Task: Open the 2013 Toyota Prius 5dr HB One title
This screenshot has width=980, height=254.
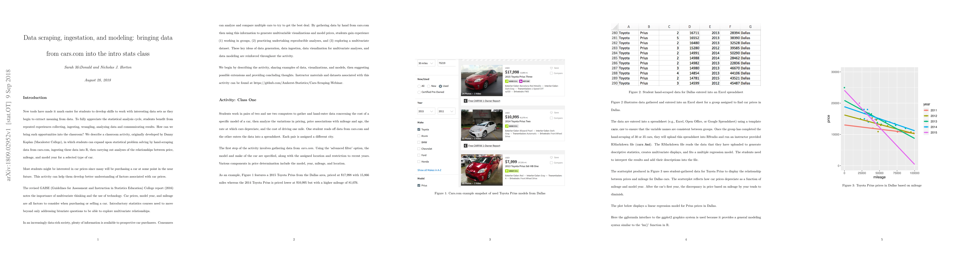Action: 522,166
